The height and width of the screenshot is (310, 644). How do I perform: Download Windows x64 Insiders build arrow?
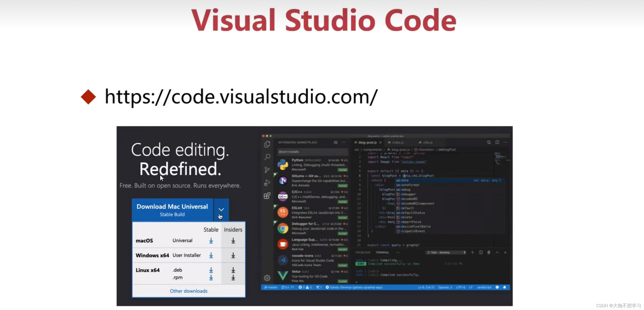(233, 255)
